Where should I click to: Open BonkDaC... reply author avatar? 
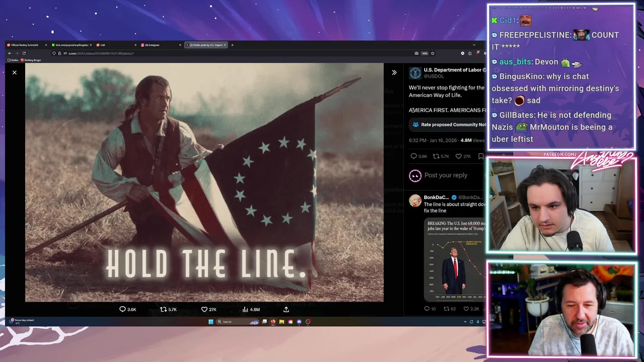(415, 201)
